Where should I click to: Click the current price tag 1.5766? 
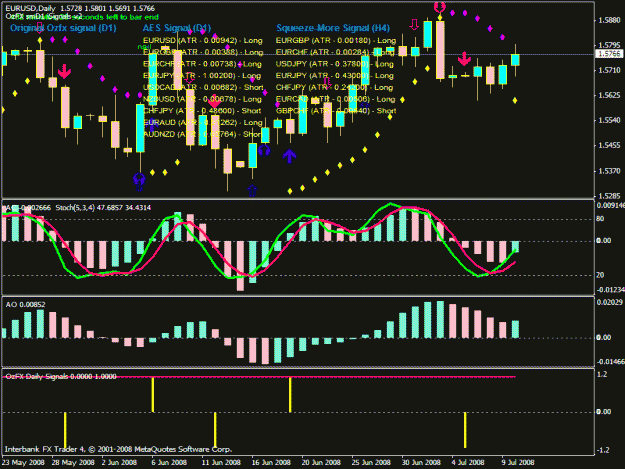(609, 54)
